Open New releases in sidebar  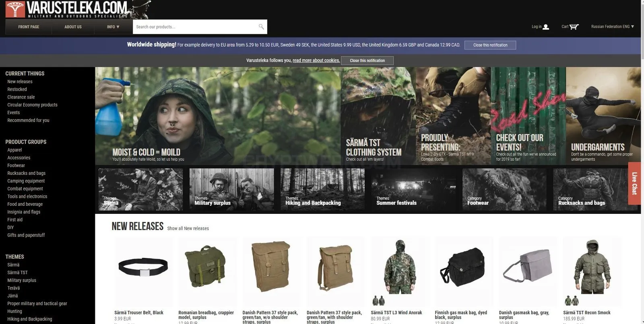[x=20, y=82]
